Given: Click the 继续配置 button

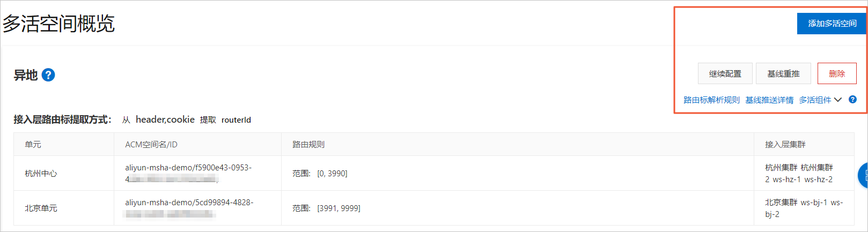Looking at the screenshot, I should coord(725,73).
